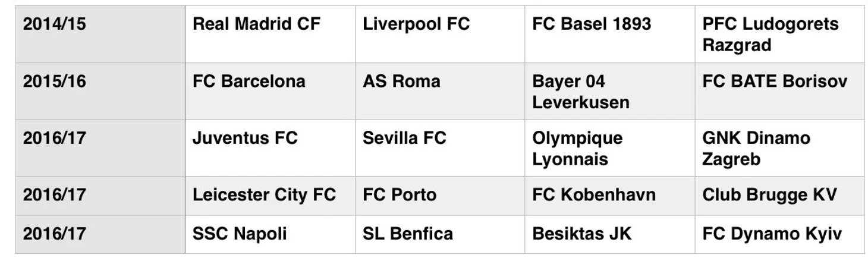Click the AS Roma cell
This screenshot has height=264, width=868.
click(440, 91)
